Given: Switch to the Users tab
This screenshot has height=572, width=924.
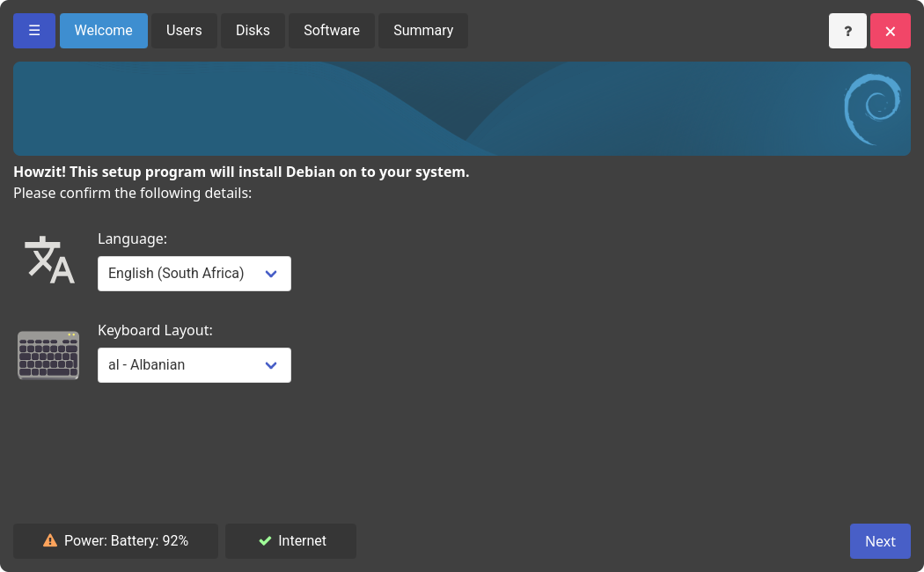Looking at the screenshot, I should click(184, 31).
